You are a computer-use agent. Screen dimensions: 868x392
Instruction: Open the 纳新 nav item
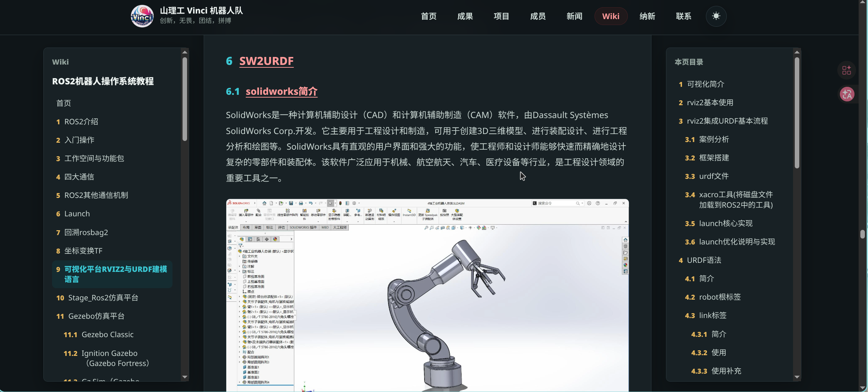[647, 16]
